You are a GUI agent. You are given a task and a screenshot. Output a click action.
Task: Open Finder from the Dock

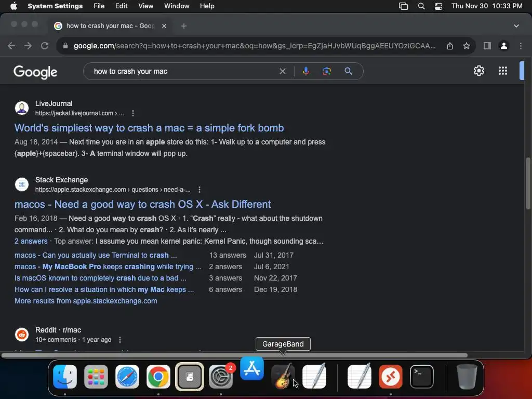coord(65,376)
